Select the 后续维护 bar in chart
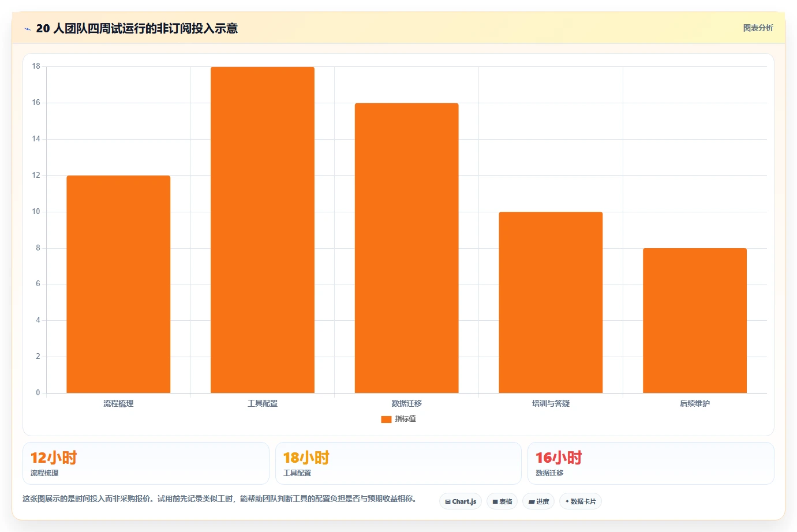Screen dimensions: 797x532 pyautogui.click(x=695, y=321)
